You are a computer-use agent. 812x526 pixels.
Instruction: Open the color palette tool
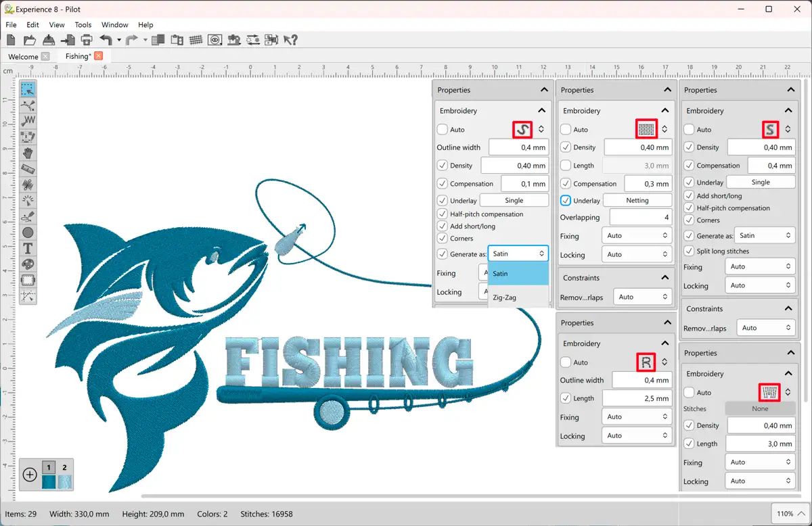pos(28,264)
